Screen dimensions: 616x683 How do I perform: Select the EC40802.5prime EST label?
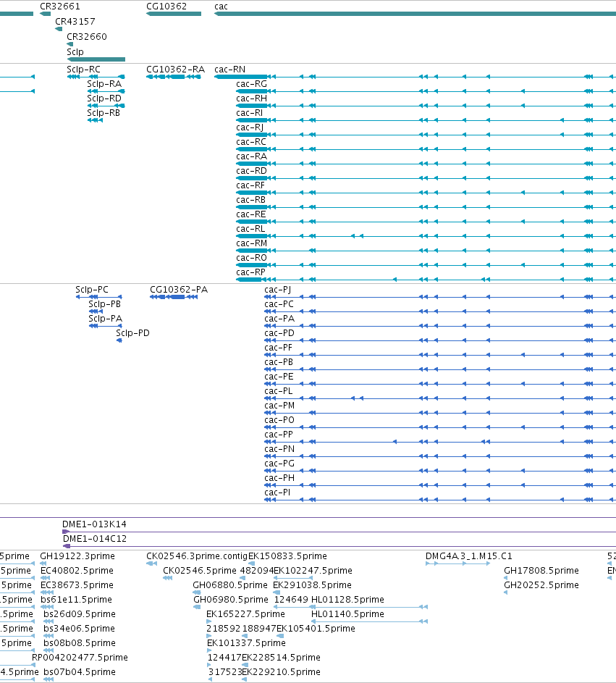[x=77, y=570]
